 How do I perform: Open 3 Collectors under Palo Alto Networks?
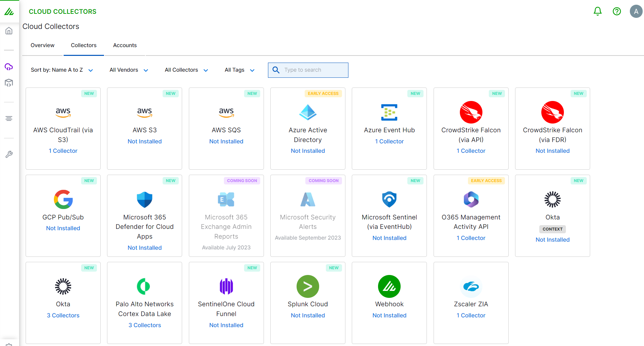point(144,325)
